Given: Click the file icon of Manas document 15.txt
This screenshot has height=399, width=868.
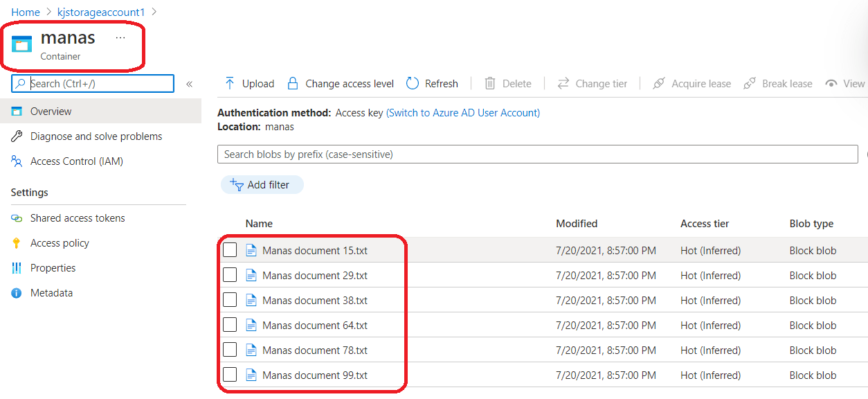Looking at the screenshot, I should (x=251, y=250).
